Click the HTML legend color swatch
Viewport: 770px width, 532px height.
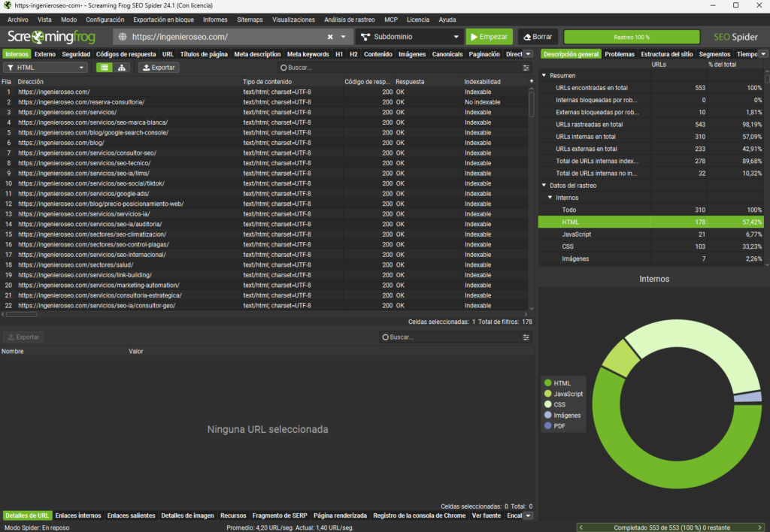coord(548,382)
